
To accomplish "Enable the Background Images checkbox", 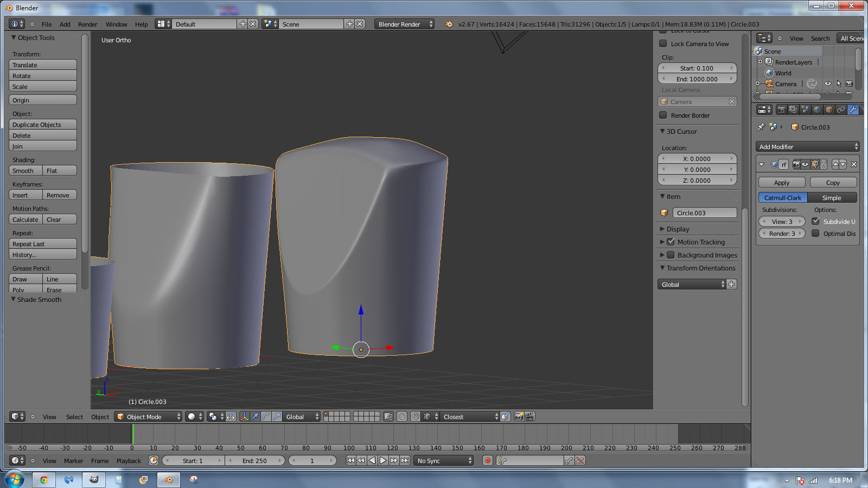I will pyautogui.click(x=671, y=255).
